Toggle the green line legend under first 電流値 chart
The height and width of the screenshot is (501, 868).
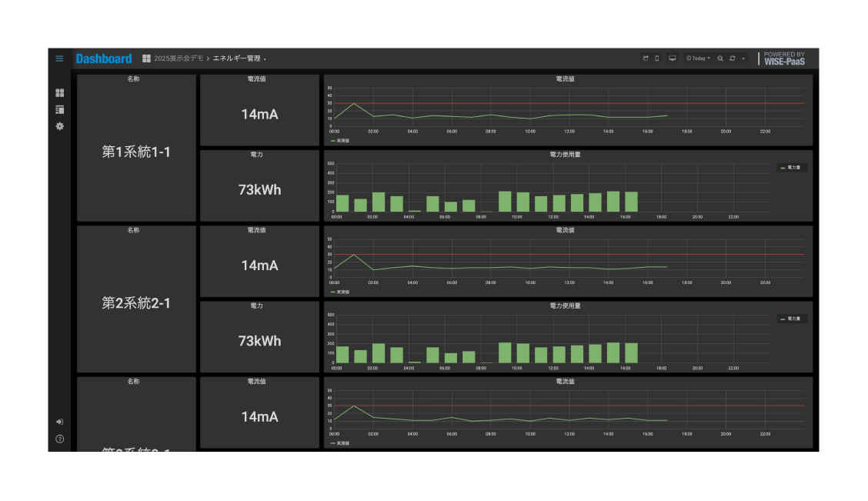(340, 141)
